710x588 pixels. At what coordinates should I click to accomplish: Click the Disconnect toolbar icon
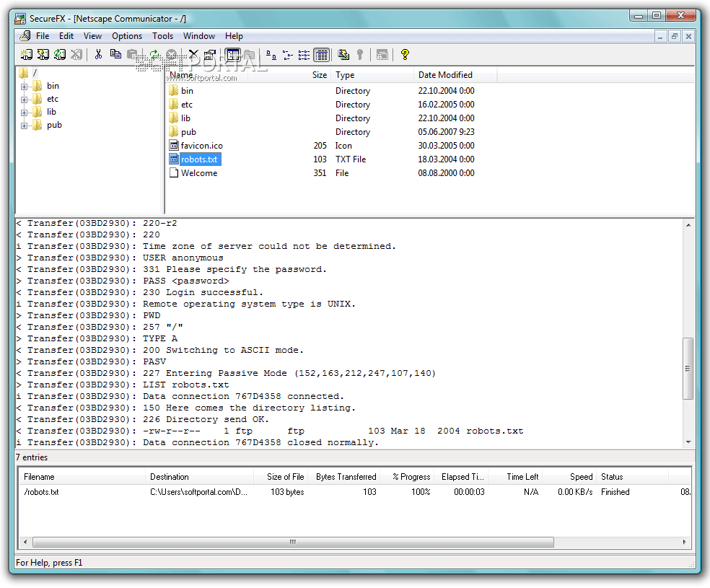76,55
